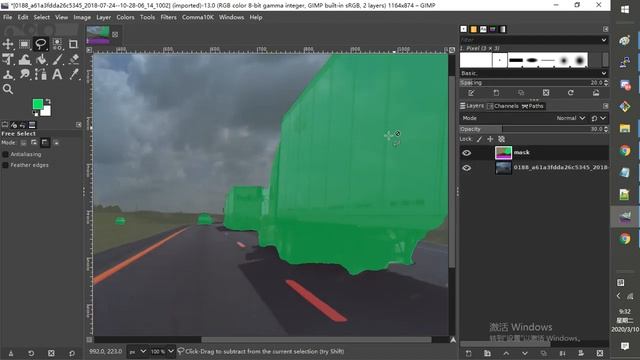Screen dimensions: 640x360
Task: Open the Comma10K menu
Action: click(x=198, y=17)
